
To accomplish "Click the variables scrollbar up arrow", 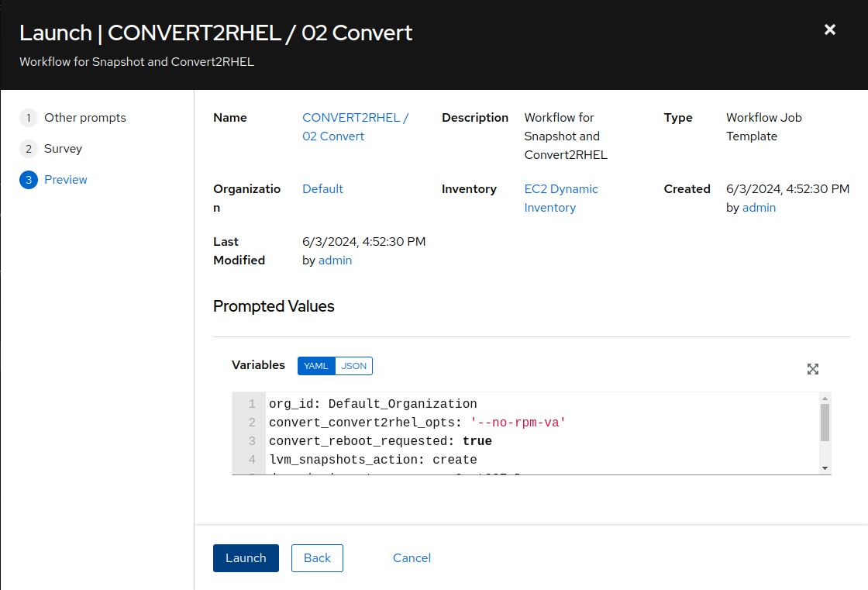I will (825, 399).
